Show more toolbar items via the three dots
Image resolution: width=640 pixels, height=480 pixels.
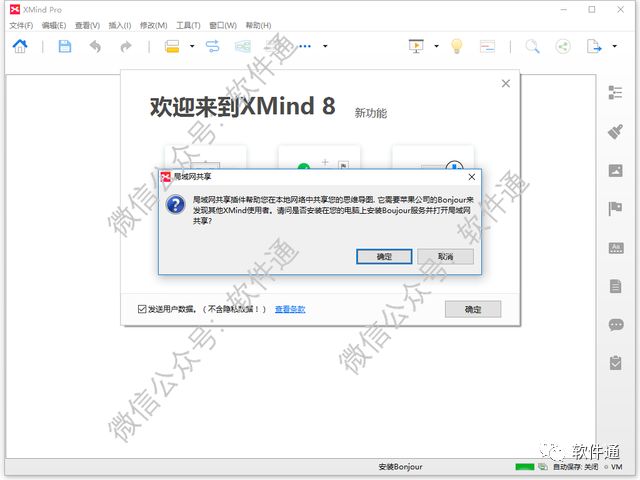[x=305, y=46]
